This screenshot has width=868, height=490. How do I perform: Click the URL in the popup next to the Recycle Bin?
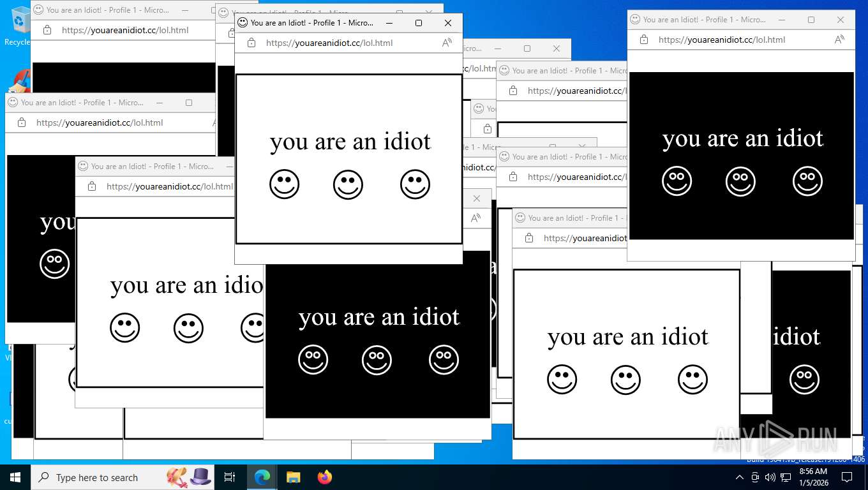coord(125,30)
